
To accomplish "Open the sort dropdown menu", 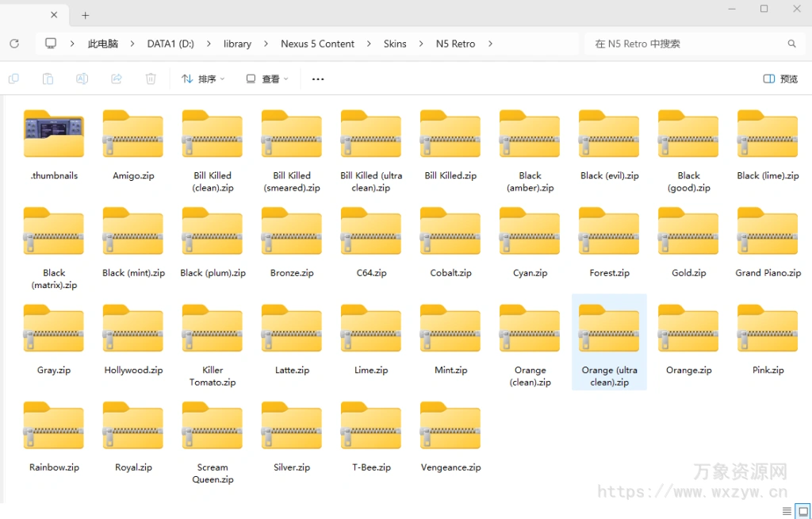I will (203, 79).
